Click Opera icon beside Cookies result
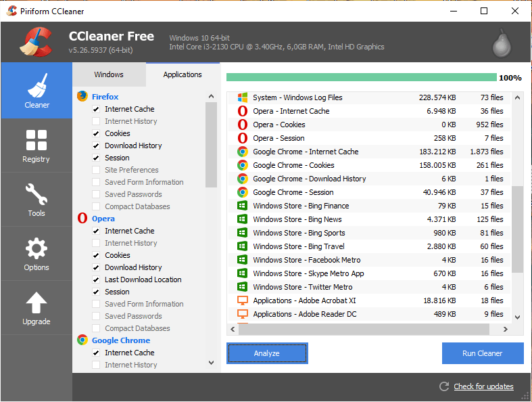Viewport: 532px width, 402px height. coord(242,125)
